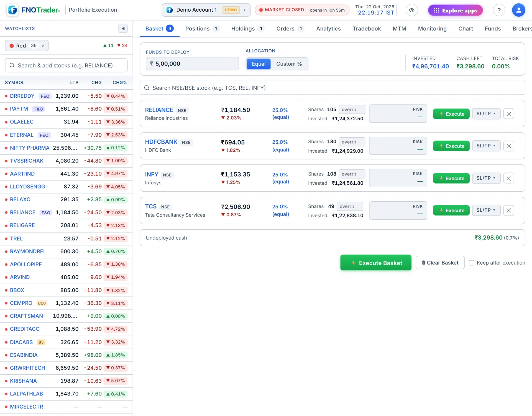Open the Red watchlist dropdown
The height and width of the screenshot is (416, 532).
point(27,45)
